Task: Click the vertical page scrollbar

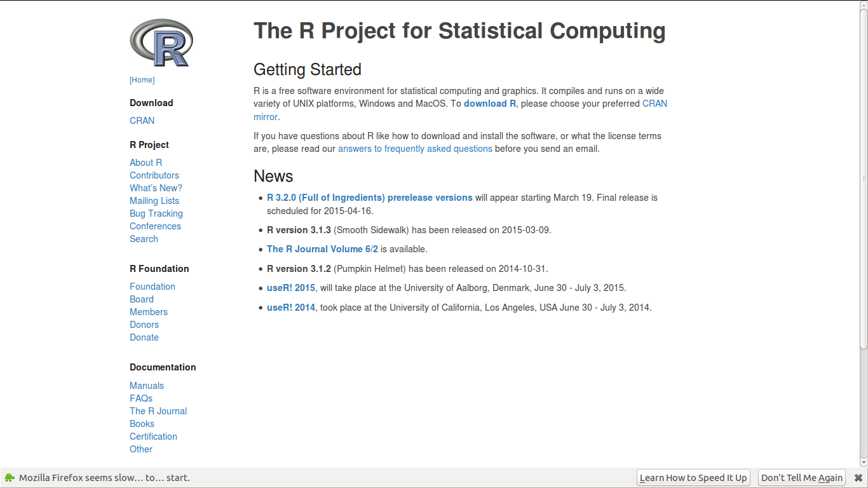Action: coord(864,178)
